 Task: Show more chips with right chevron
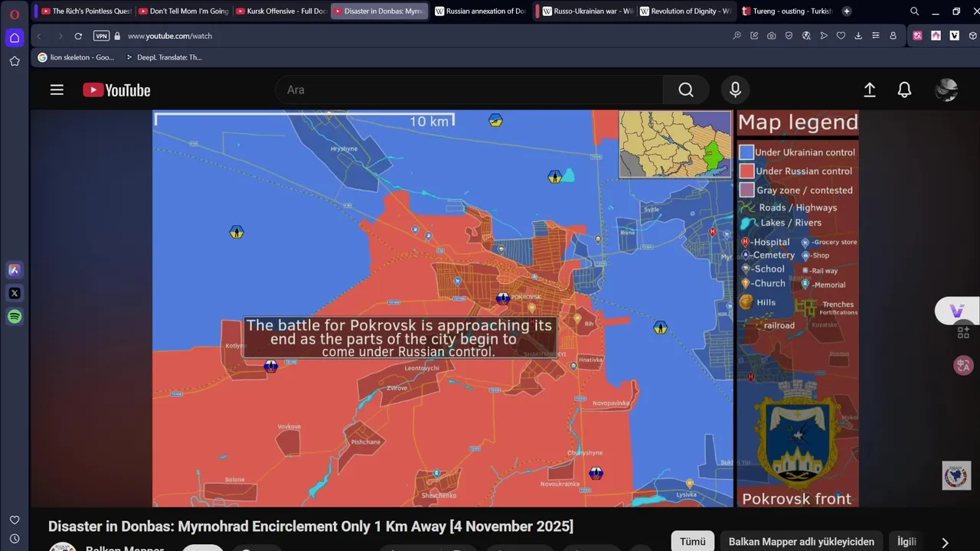tap(946, 542)
